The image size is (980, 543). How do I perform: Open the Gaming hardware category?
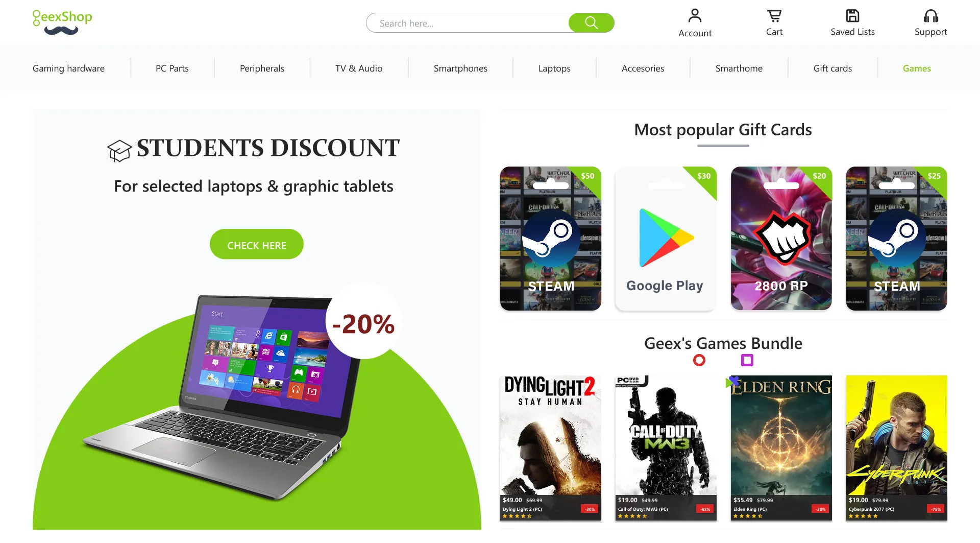click(x=68, y=68)
